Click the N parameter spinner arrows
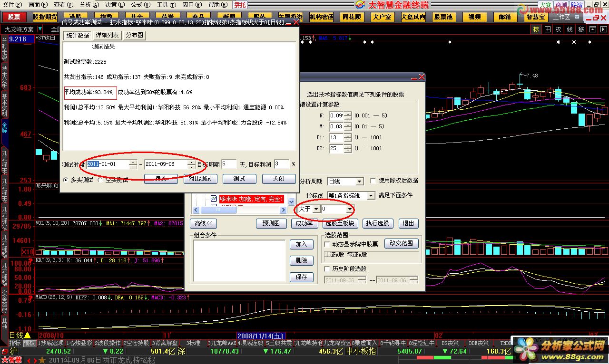Image resolution: width=609 pixels, height=364 pixels. pos(348,115)
